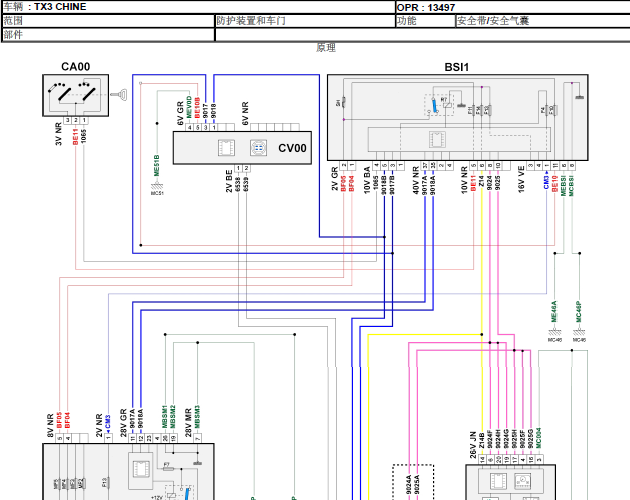Click the 10V BA connector label

(367, 180)
